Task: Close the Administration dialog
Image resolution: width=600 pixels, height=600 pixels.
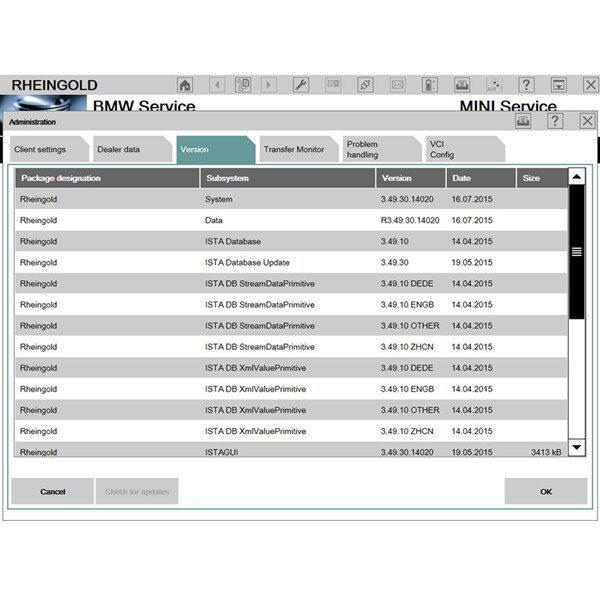Action: pos(587,121)
